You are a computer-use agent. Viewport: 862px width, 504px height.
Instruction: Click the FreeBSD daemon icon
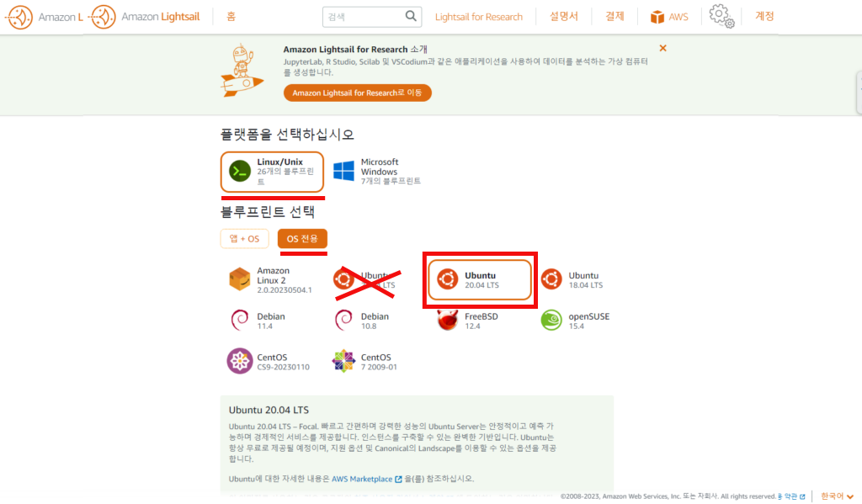(448, 320)
